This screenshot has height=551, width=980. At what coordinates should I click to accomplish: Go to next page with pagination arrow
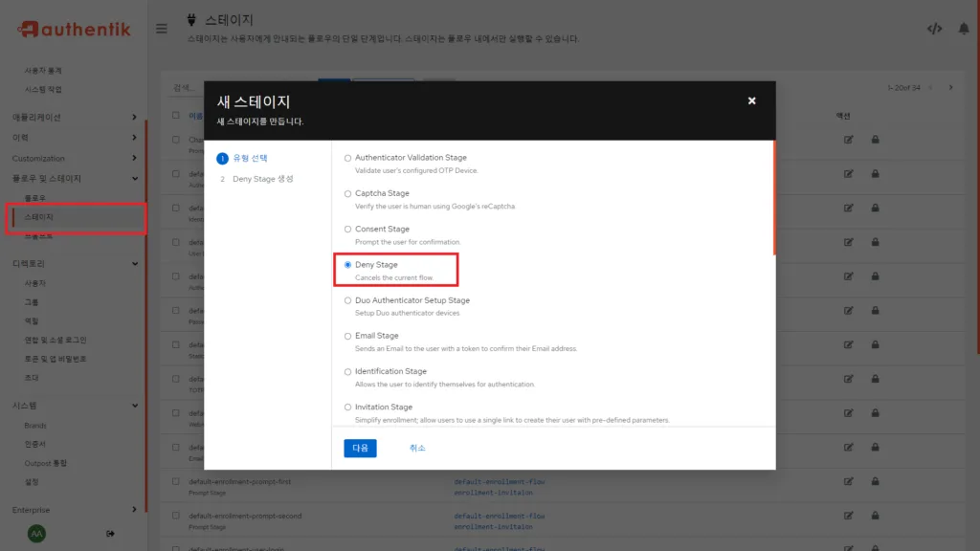[x=950, y=88]
